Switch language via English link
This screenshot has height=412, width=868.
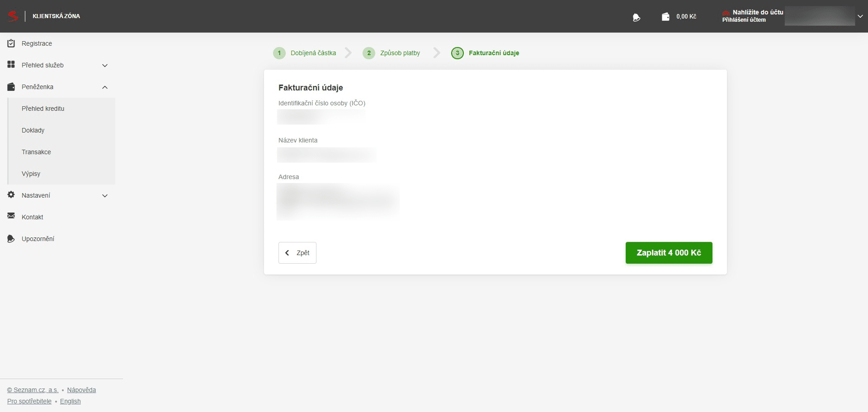(x=70, y=401)
